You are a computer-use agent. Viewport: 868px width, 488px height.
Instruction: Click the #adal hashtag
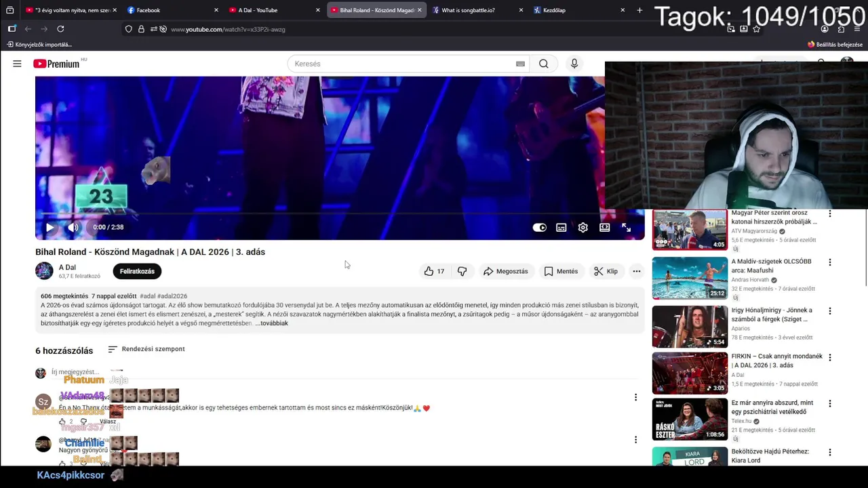(x=147, y=296)
